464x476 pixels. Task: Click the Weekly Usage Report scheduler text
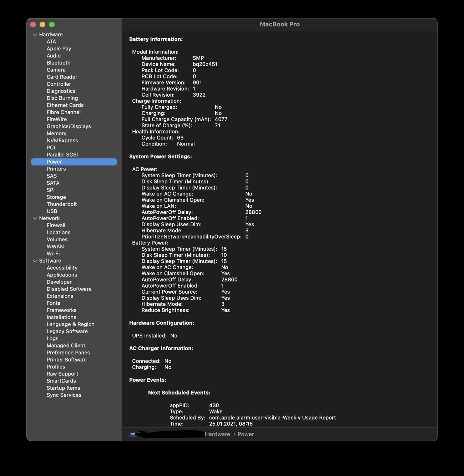[x=272, y=417]
